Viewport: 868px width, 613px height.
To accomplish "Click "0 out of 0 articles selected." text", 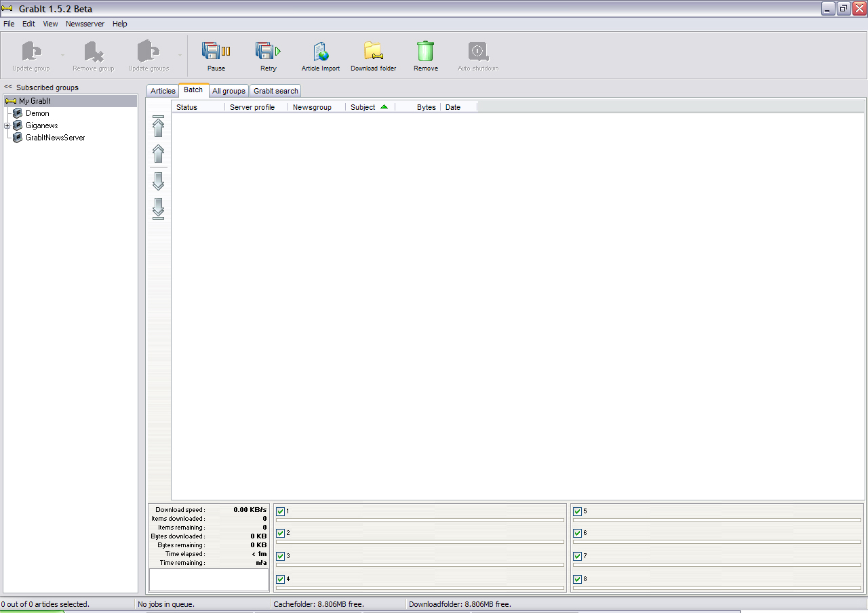I will coord(45,604).
